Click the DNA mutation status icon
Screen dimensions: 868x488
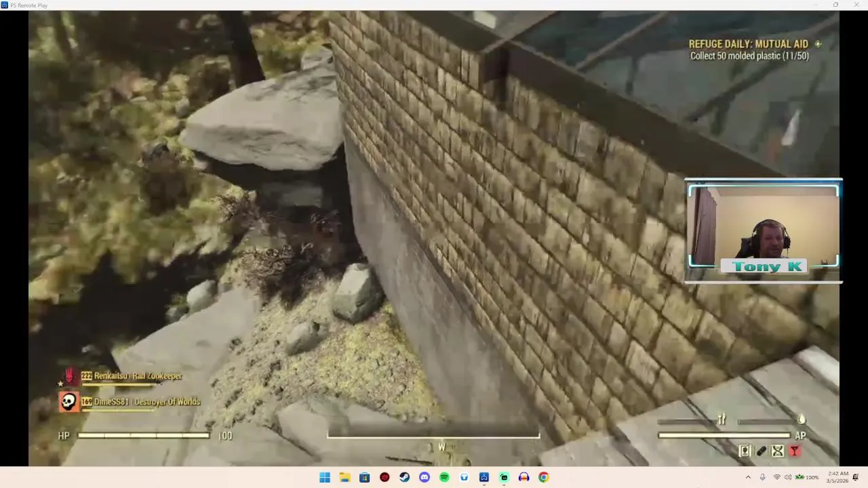(x=778, y=451)
